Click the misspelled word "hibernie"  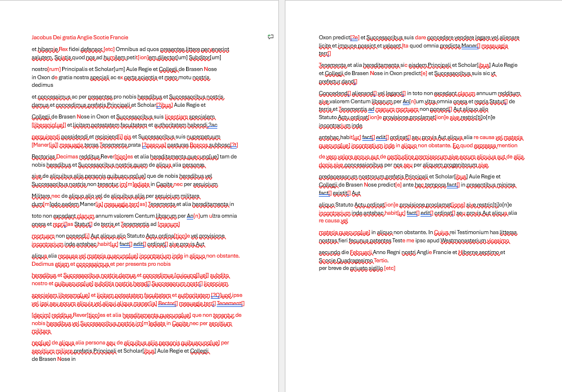click(48, 49)
